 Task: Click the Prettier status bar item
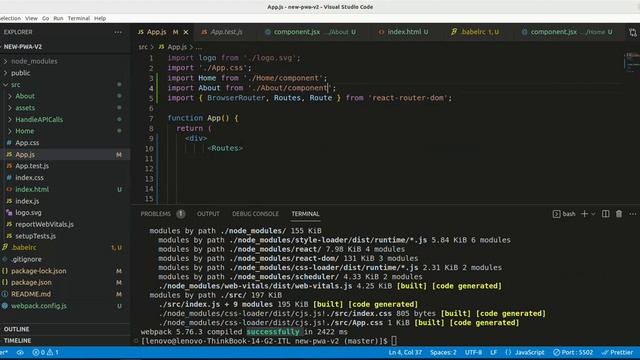tap(617, 352)
